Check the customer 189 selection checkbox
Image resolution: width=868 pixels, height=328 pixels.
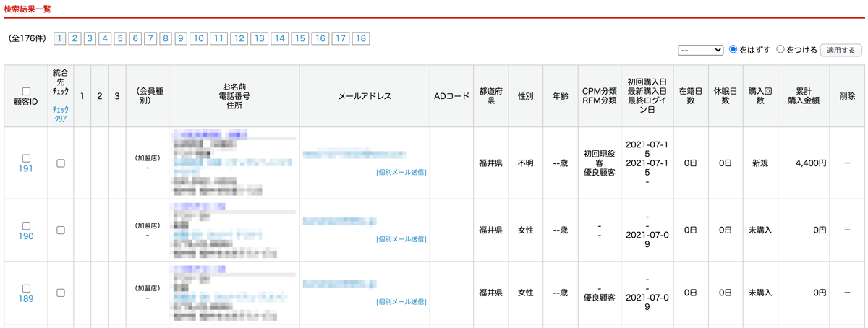coord(26,288)
